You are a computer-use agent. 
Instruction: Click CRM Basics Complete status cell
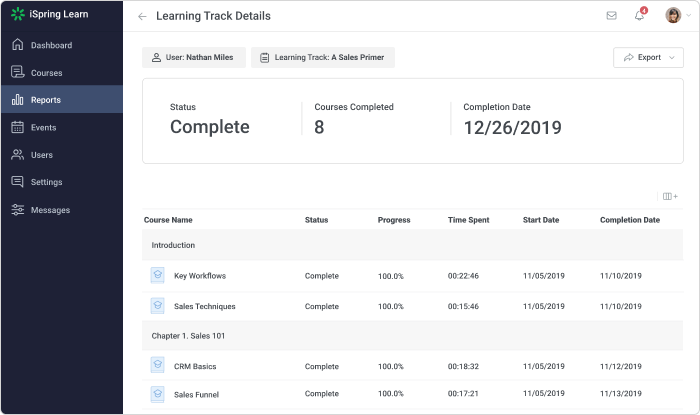[x=322, y=366]
